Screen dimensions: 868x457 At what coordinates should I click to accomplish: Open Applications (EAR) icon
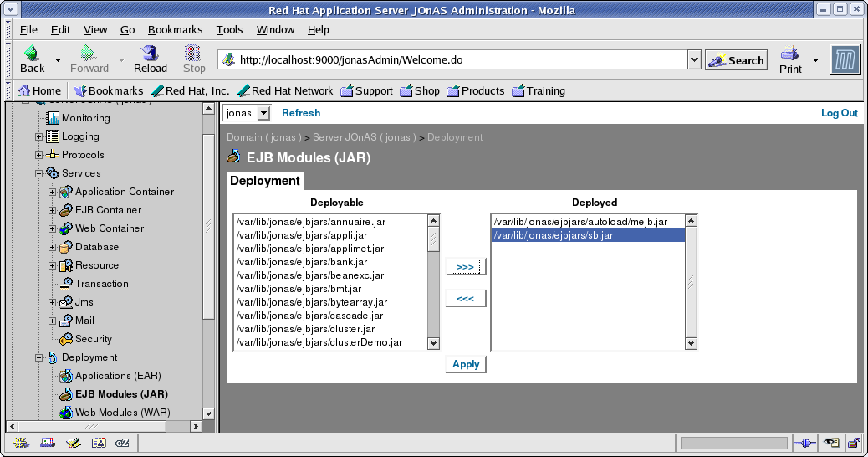66,376
